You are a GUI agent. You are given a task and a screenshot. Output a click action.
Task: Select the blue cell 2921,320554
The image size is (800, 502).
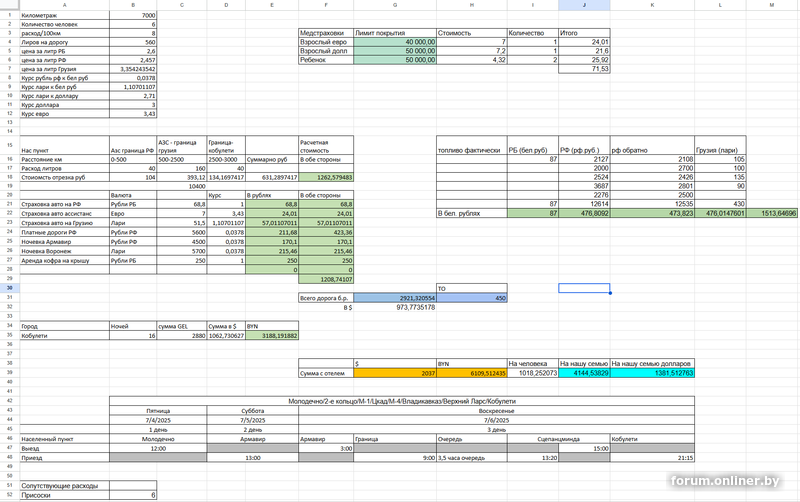pos(395,298)
